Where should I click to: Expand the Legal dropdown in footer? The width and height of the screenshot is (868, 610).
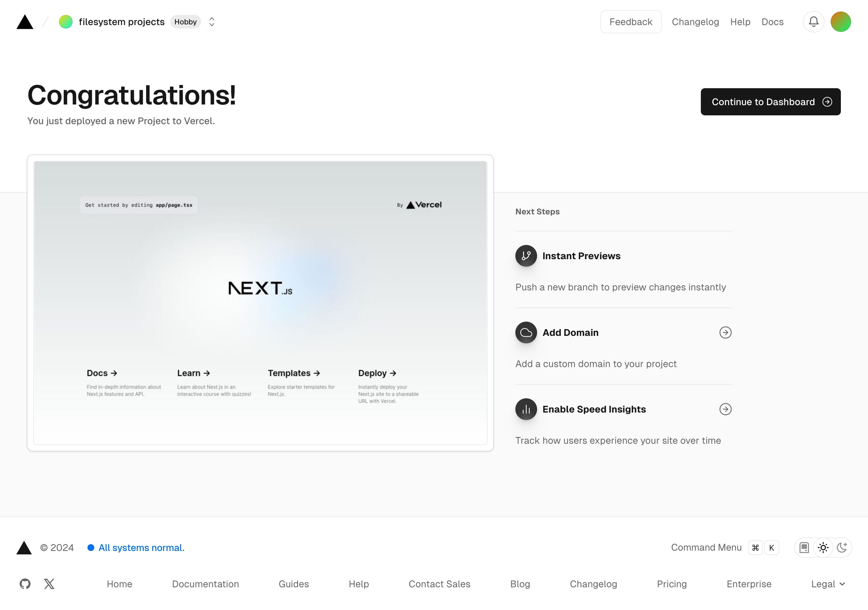828,584
